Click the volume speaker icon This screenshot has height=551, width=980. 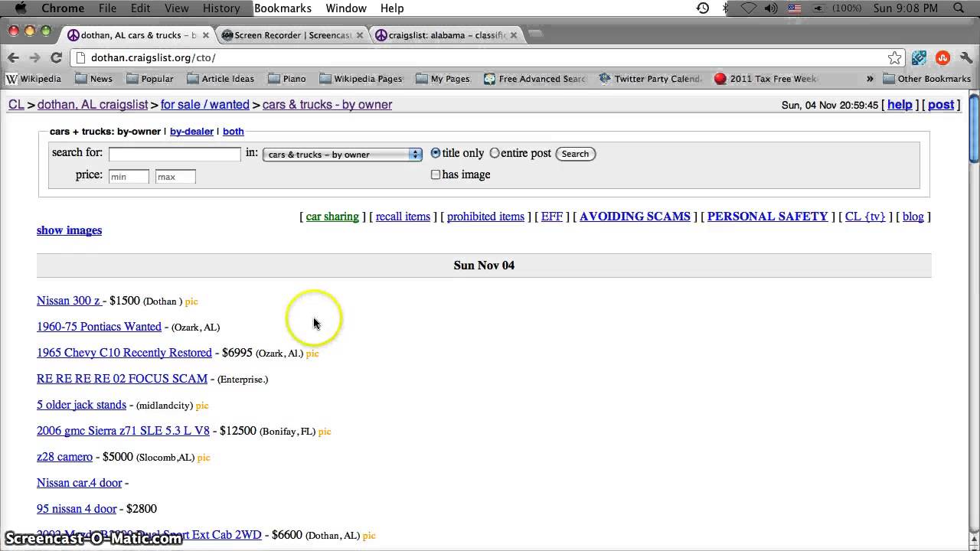[x=772, y=8]
